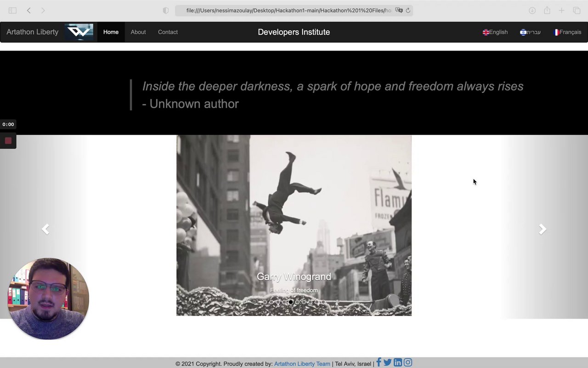Image resolution: width=588 pixels, height=368 pixels.
Task: Open the LinkedIn icon in the footer
Action: pos(398,362)
